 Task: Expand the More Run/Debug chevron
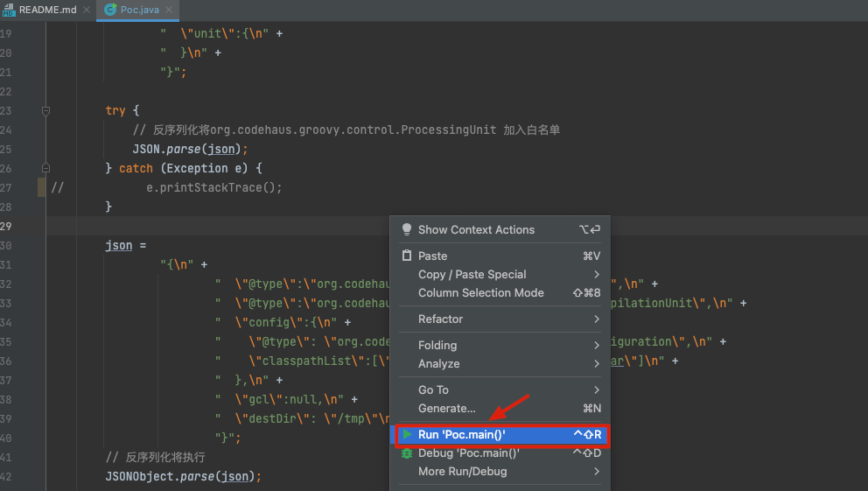point(596,472)
